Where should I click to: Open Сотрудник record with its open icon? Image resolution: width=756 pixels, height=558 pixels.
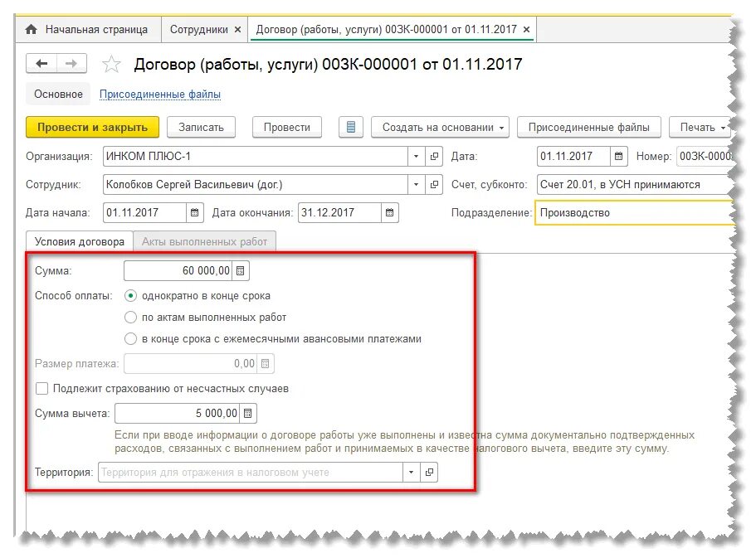point(434,185)
